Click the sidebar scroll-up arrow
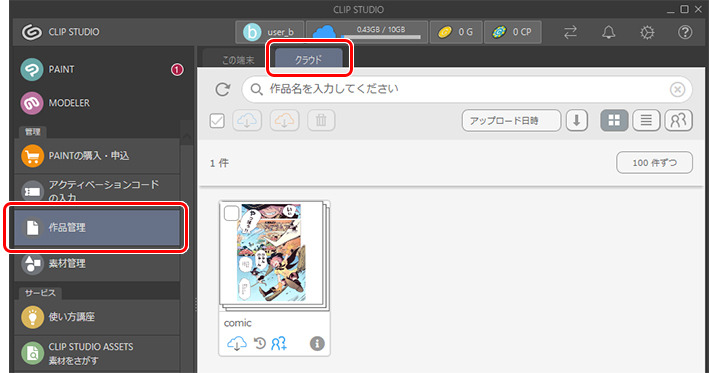709x373 pixels. coord(187,137)
